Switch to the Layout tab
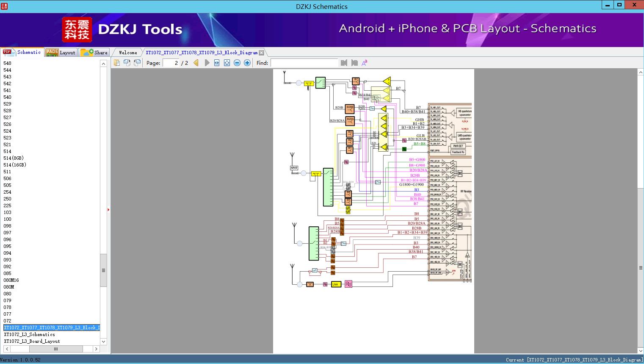This screenshot has width=644, height=364. [x=61, y=53]
